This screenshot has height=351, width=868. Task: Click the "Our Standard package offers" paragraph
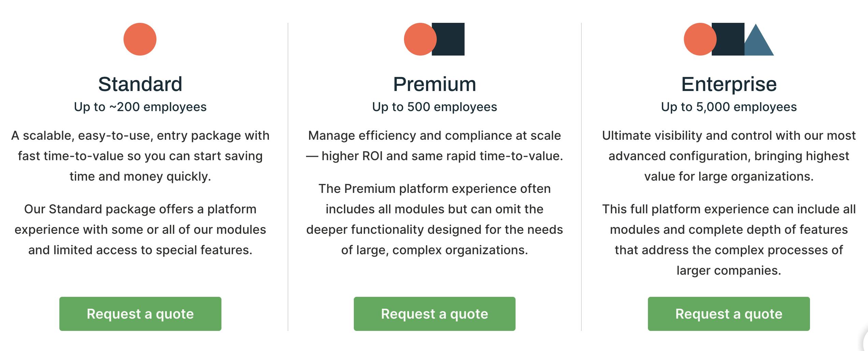pyautogui.click(x=140, y=229)
